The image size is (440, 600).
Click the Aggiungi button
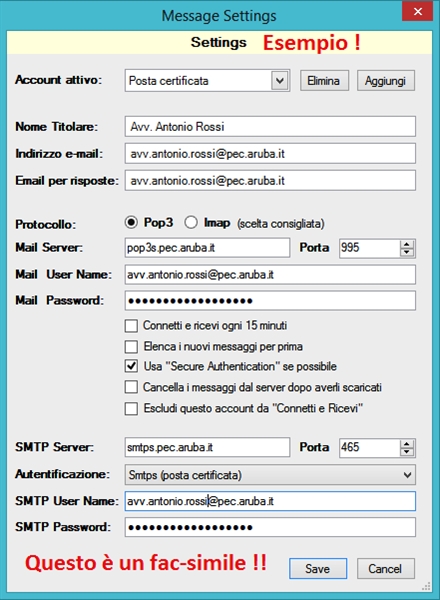pos(386,81)
